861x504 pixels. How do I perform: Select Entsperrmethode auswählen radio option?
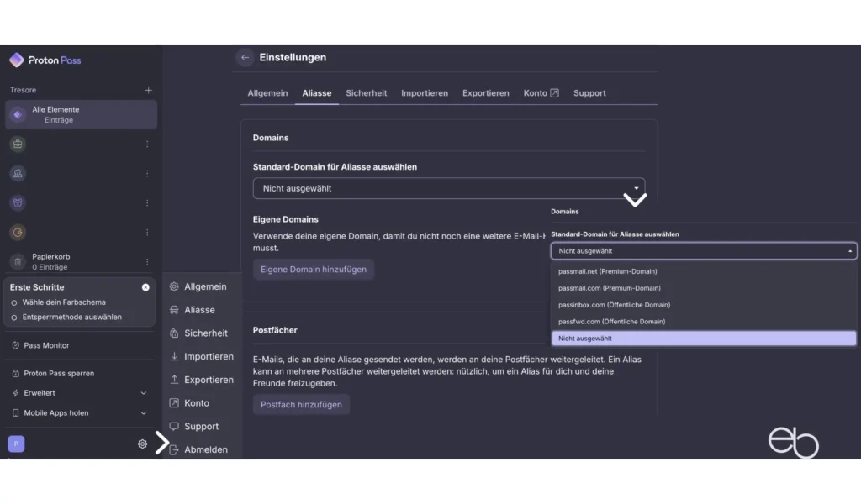click(x=14, y=318)
